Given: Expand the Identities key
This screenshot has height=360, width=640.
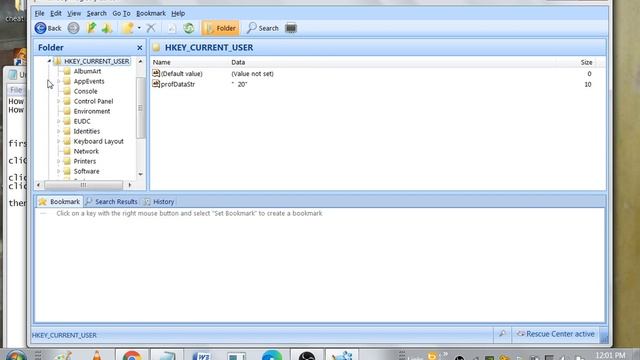Looking at the screenshot, I should point(58,131).
